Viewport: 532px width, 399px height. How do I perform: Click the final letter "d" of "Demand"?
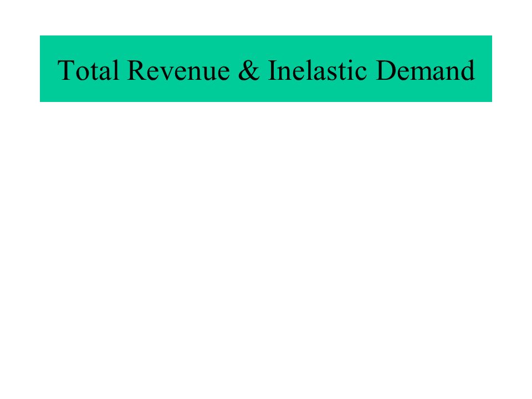click(468, 70)
